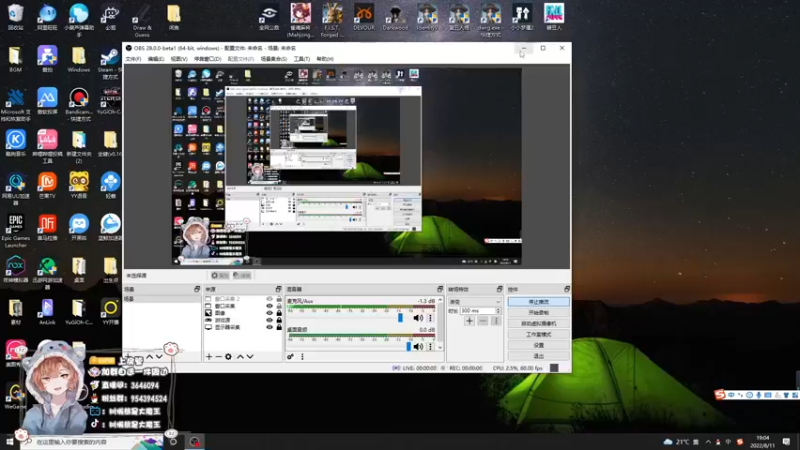Move selected source up in Sources panel
The width and height of the screenshot is (800, 450).
[x=240, y=357]
